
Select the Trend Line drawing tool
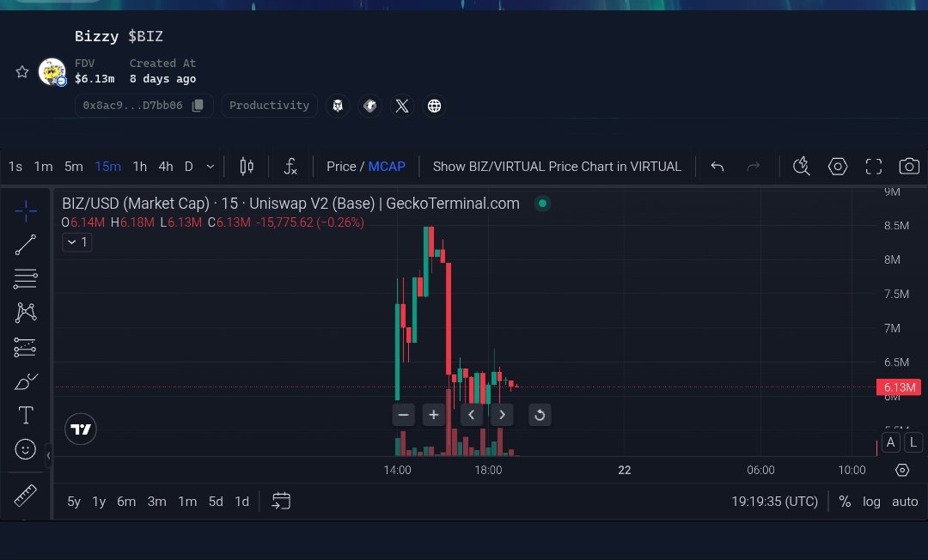pos(26,244)
